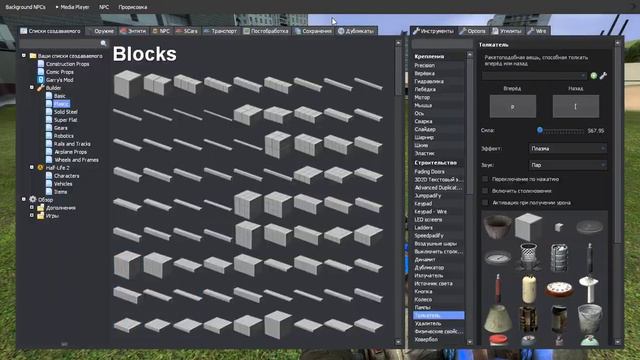Image resolution: width=640 pixels, height=360 pixels.
Task: Open the Оружие tab
Action: click(101, 31)
